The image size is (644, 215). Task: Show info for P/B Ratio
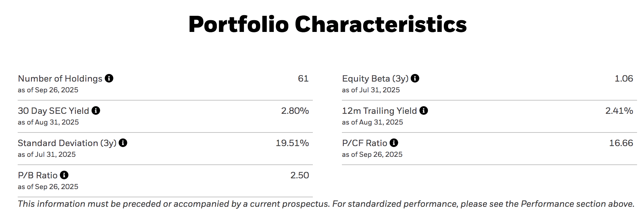pyautogui.click(x=64, y=175)
